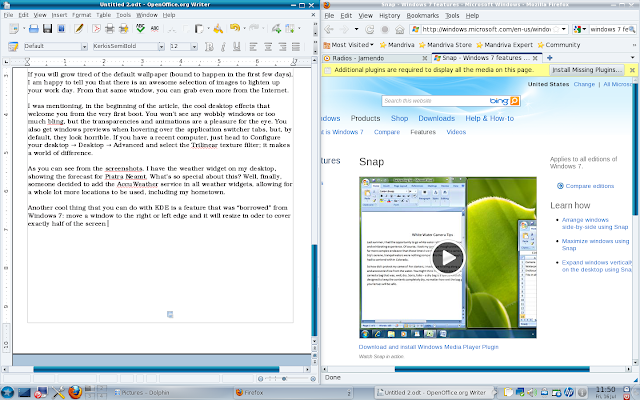Click the Open file icon in Writer toolbar
The height and width of the screenshot is (400, 640).
click(x=34, y=29)
